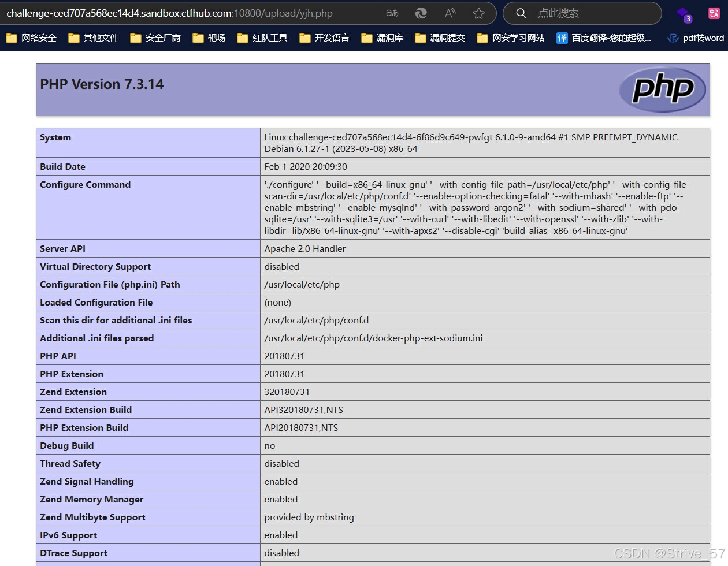The image size is (728, 566).
Task: Open the 其他文件 bookmark folder
Action: point(93,38)
